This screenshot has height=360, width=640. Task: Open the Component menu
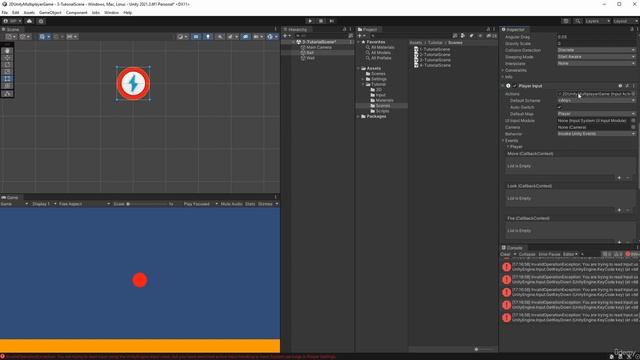[x=76, y=13]
